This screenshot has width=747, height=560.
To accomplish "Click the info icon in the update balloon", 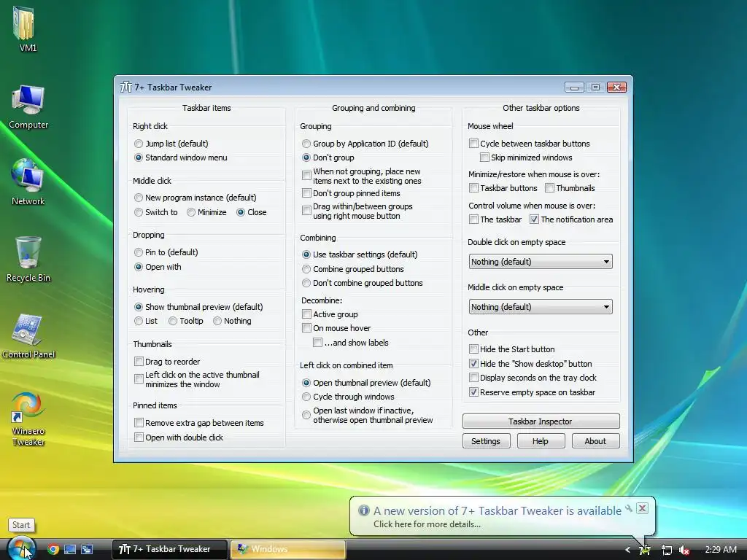I will tap(364, 510).
